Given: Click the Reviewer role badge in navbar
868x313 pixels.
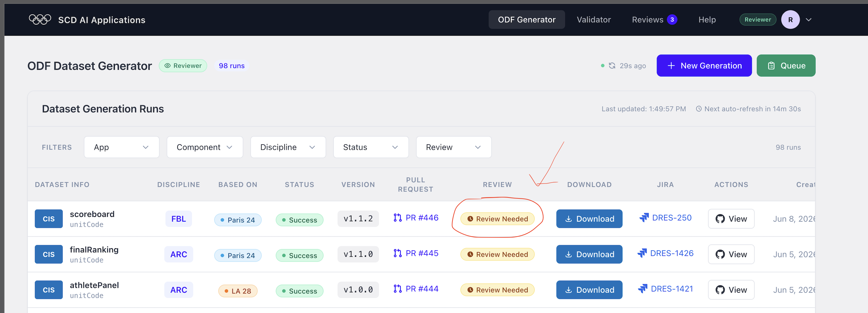Looking at the screenshot, I should coord(757,19).
